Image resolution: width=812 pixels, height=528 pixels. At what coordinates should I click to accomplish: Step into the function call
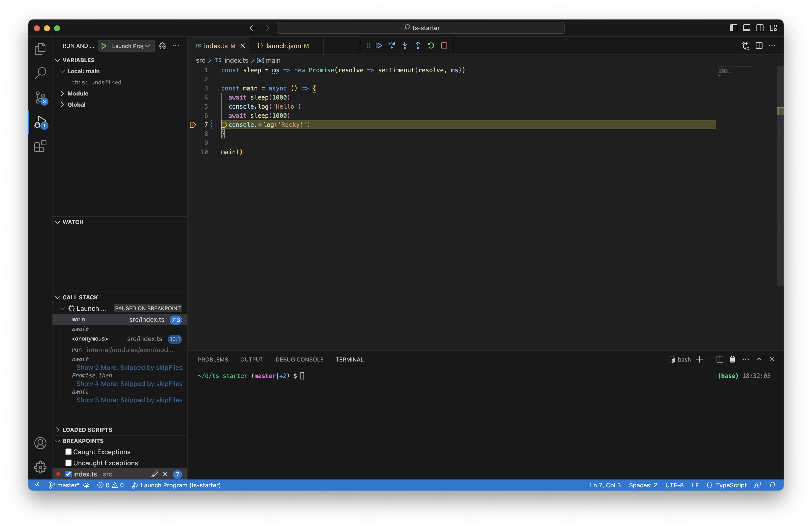point(404,45)
